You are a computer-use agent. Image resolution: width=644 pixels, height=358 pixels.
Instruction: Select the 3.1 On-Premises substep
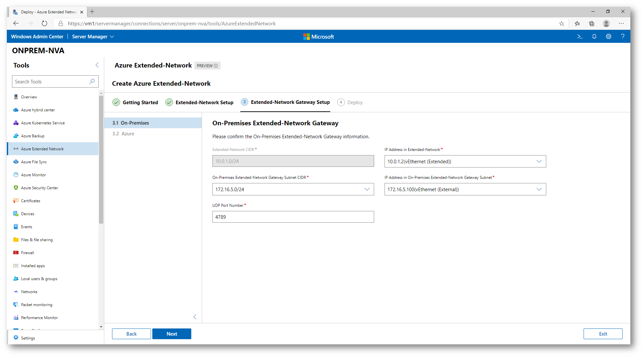153,123
